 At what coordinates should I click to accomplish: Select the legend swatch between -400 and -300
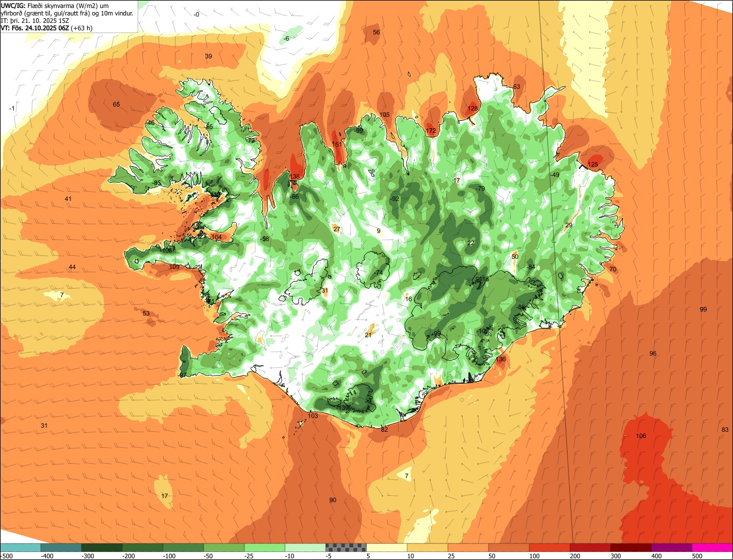click(x=61, y=548)
